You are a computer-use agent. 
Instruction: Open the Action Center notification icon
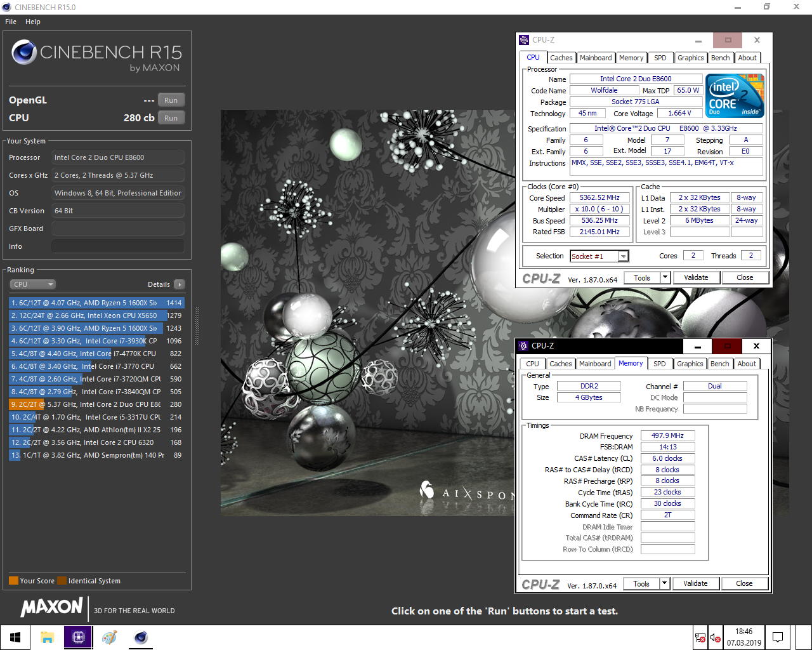click(x=777, y=637)
